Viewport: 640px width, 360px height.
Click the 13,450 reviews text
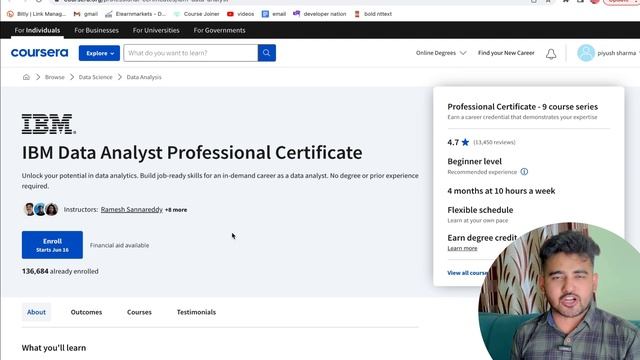(x=494, y=142)
